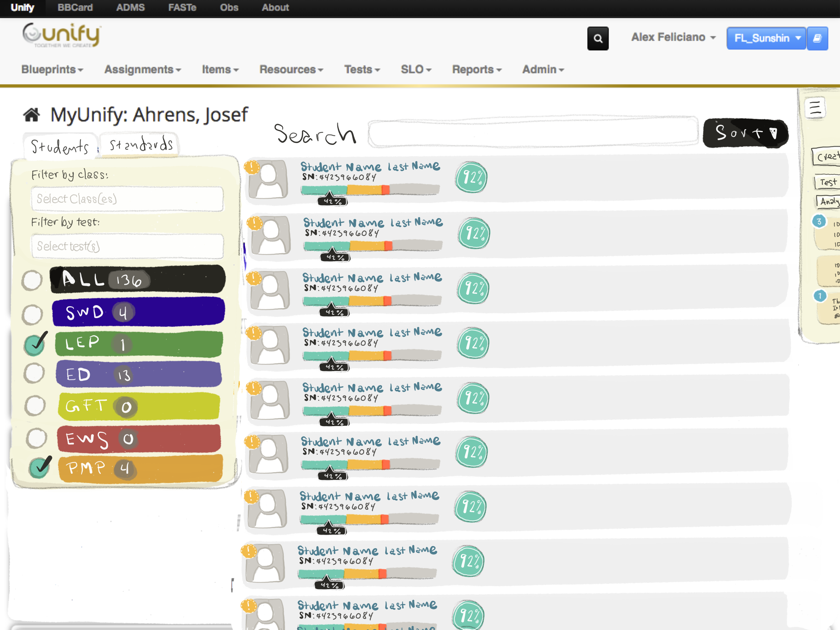Check the EWS filter circle
The width and height of the screenshot is (840, 630).
pyautogui.click(x=37, y=438)
